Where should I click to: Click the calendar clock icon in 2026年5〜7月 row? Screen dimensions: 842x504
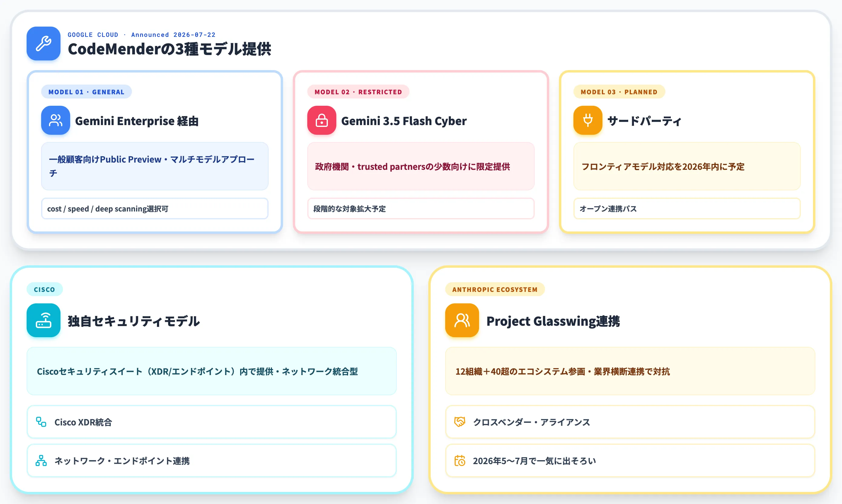(460, 460)
